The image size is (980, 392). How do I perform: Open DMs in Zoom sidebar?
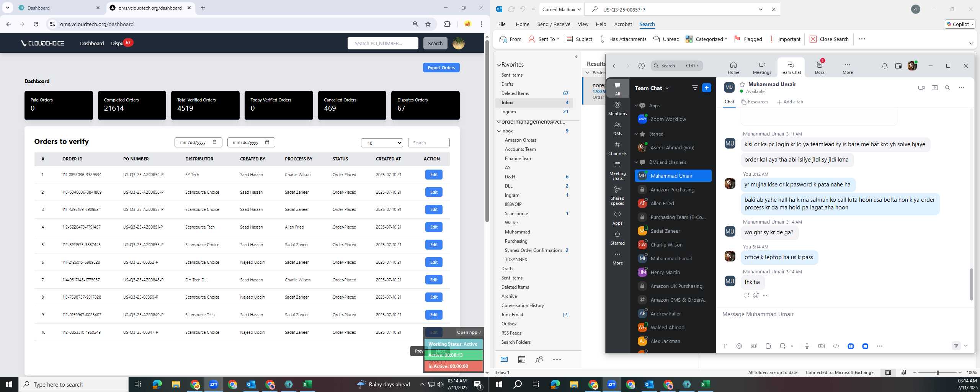coord(617,129)
